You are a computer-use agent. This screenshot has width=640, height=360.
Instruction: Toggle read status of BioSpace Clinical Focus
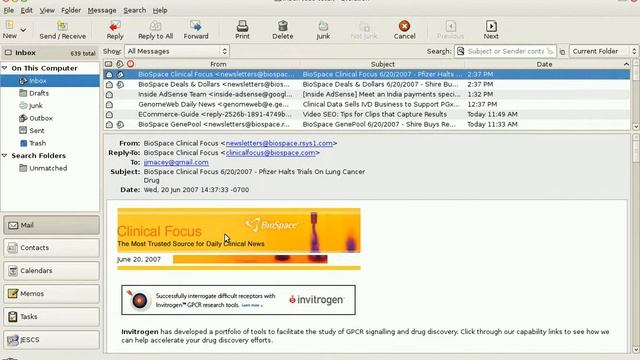tap(109, 74)
